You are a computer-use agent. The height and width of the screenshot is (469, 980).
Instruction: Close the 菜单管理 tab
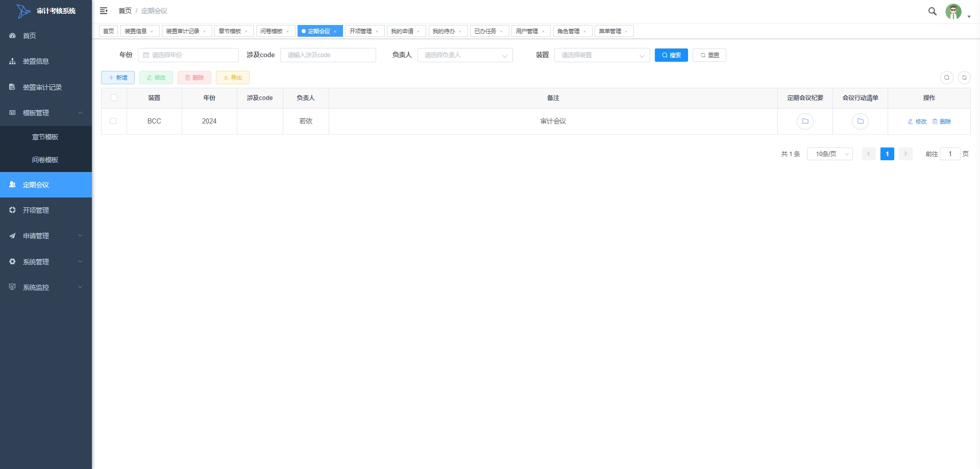coord(626,32)
